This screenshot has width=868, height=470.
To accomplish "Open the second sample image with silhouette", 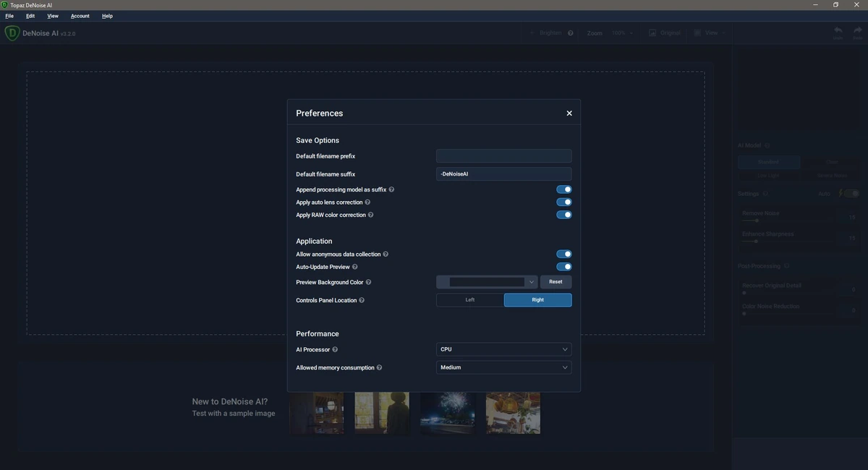I will tap(382, 413).
